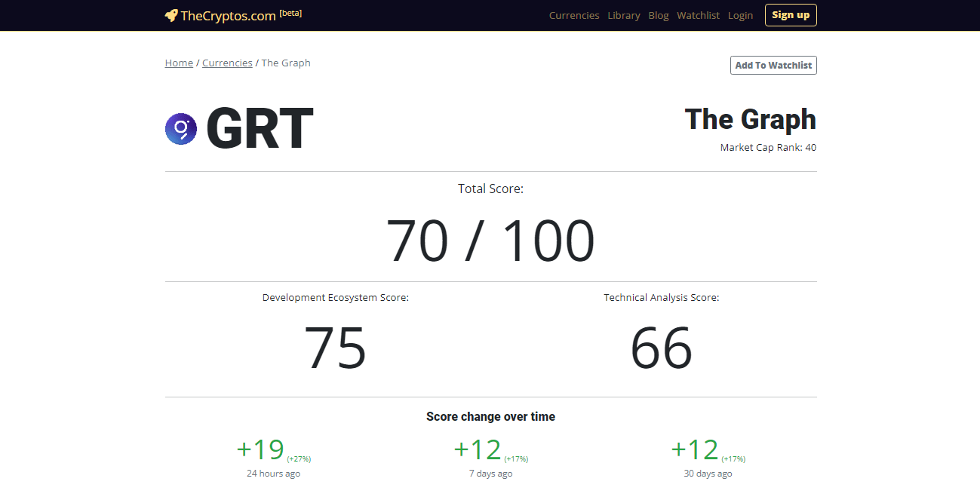Click the (+27%) percentage text

click(299, 459)
